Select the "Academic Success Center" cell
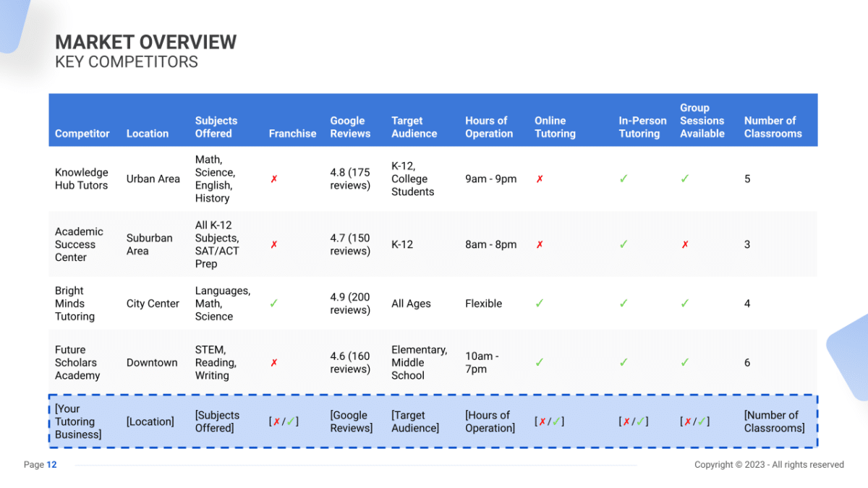The height and width of the screenshot is (488, 868). (x=80, y=244)
